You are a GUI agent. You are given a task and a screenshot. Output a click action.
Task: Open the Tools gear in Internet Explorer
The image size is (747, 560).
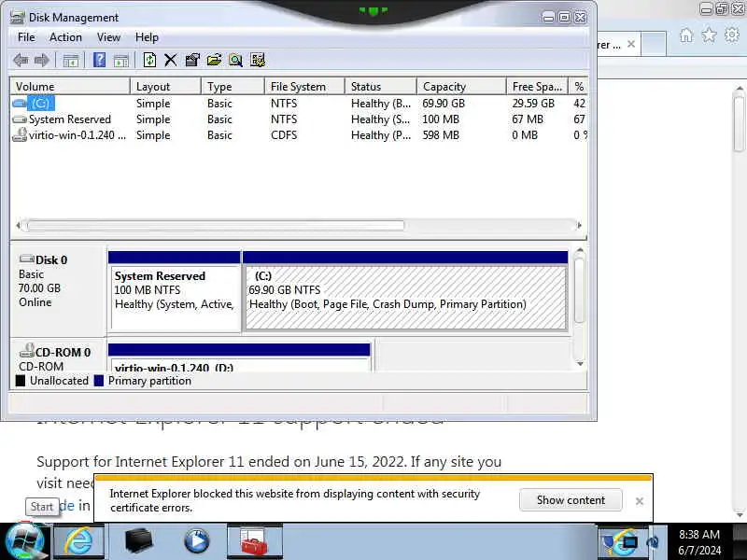[732, 35]
